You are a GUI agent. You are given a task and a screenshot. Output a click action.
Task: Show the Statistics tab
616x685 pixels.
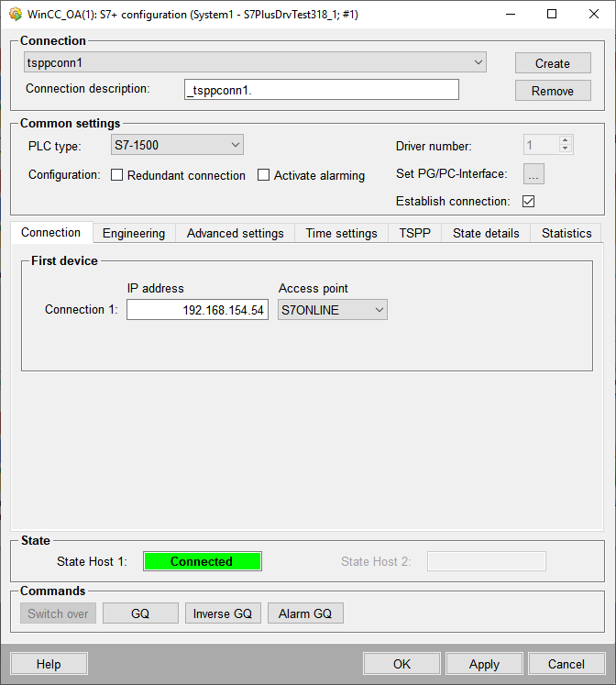(566, 233)
